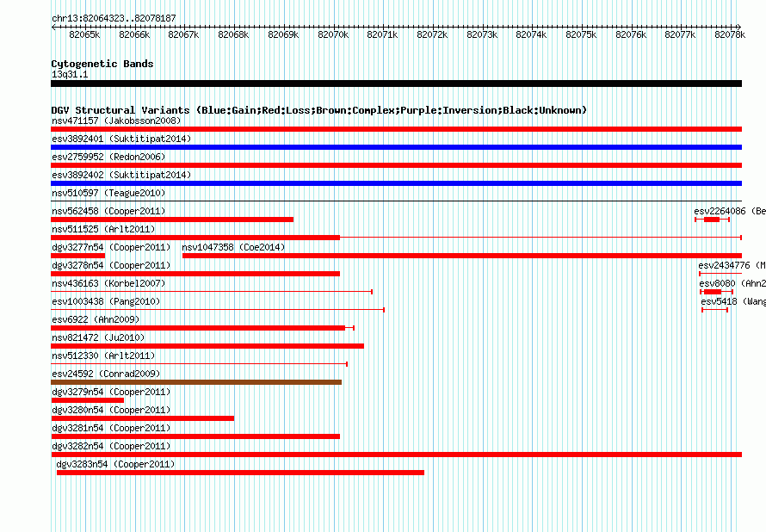Click the nsv821472 red bar

207,346
